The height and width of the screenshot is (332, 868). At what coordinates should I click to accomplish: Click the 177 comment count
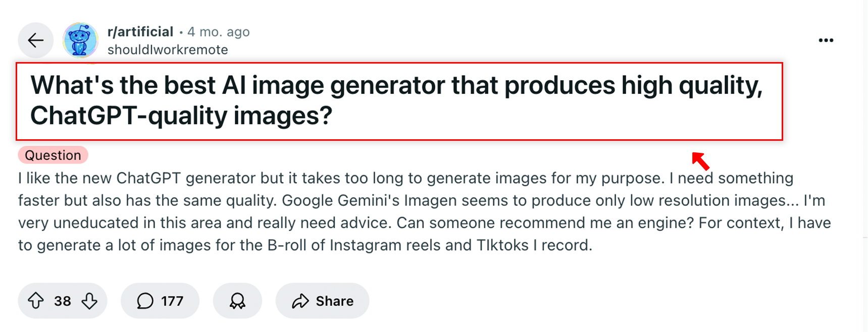click(172, 301)
